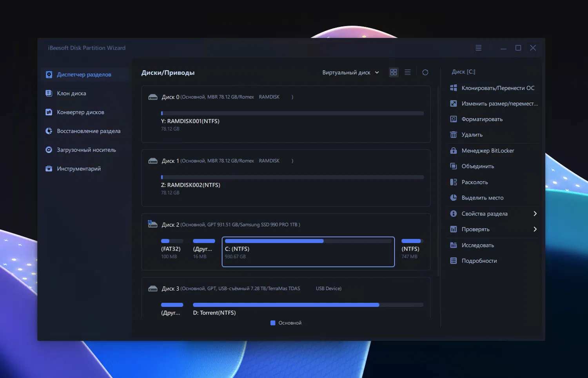The height and width of the screenshot is (378, 588).
Task: Click the Исследовать folder icon
Action: [454, 245]
